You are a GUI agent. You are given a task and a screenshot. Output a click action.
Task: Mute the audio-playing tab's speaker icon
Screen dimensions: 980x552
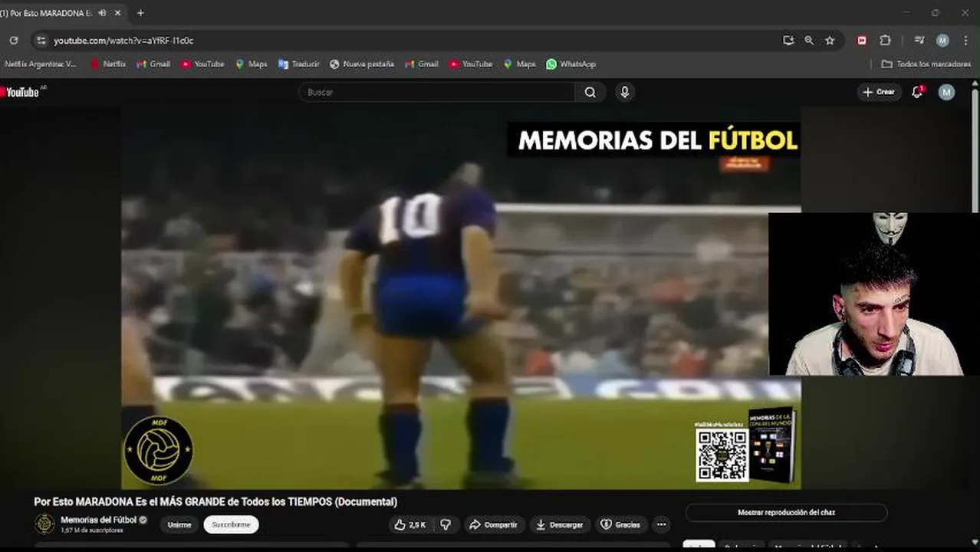click(102, 13)
